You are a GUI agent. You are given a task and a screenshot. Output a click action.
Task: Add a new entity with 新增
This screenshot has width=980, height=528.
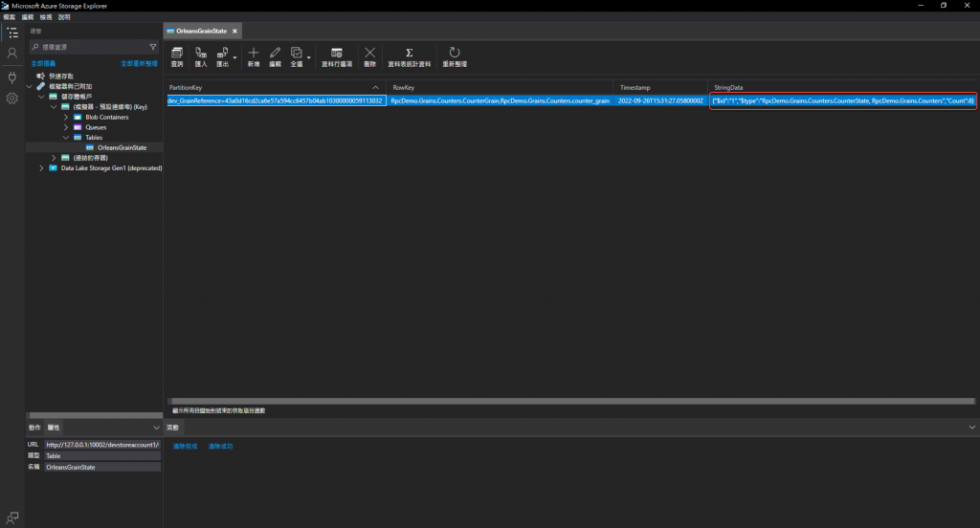[x=253, y=56]
